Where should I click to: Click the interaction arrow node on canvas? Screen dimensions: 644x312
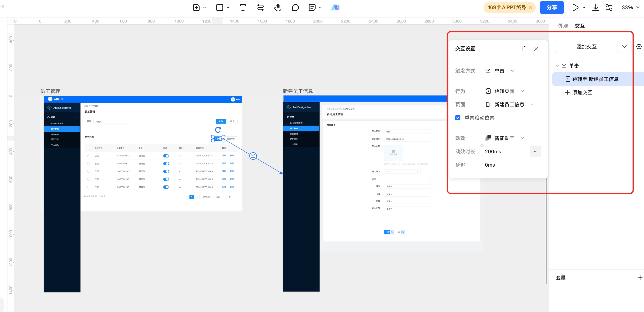coord(253,156)
